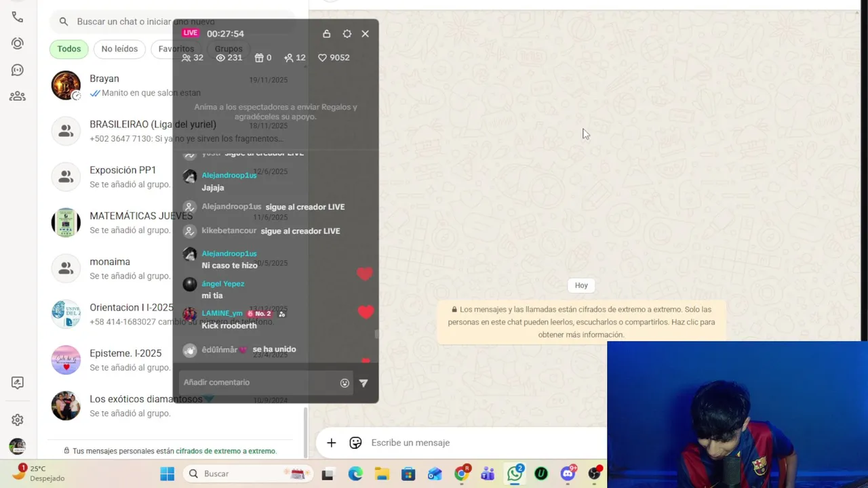Open Discord from the taskbar
Screen dimensions: 868x488
tap(568, 474)
